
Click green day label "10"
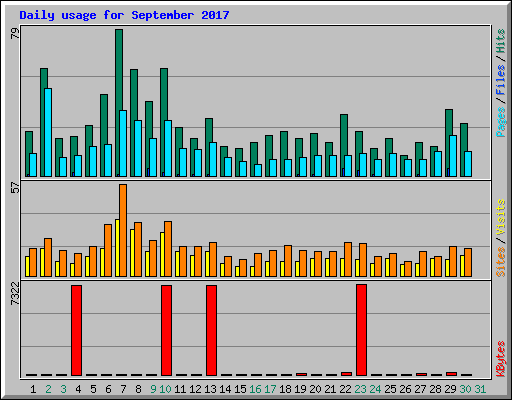click(x=165, y=389)
